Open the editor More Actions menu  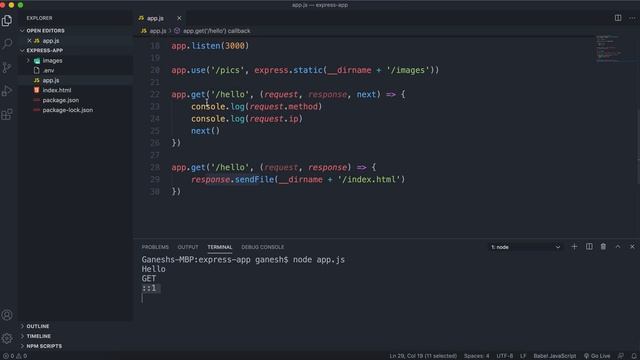click(632, 18)
